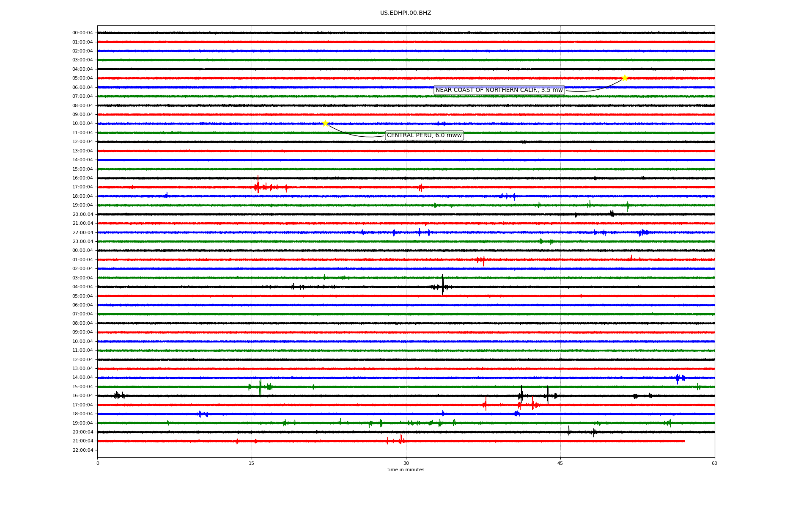This screenshot has width=812, height=508.
Task: Click the red spike near 30 minutes on 21:00:04 trace
Action: [x=401, y=439]
